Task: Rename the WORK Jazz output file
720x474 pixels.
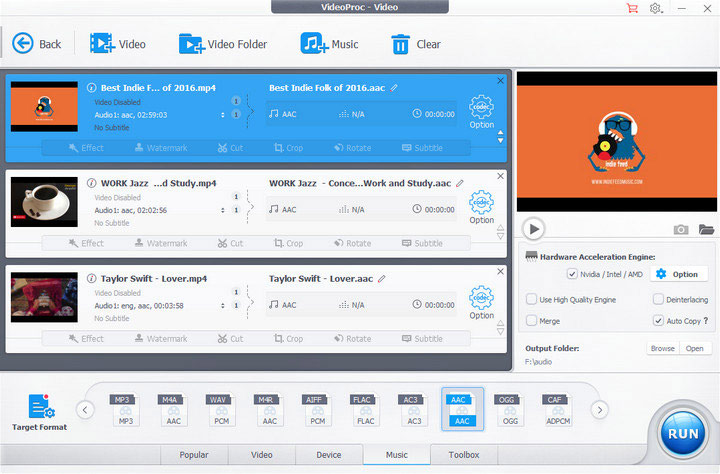Action: coord(460,183)
